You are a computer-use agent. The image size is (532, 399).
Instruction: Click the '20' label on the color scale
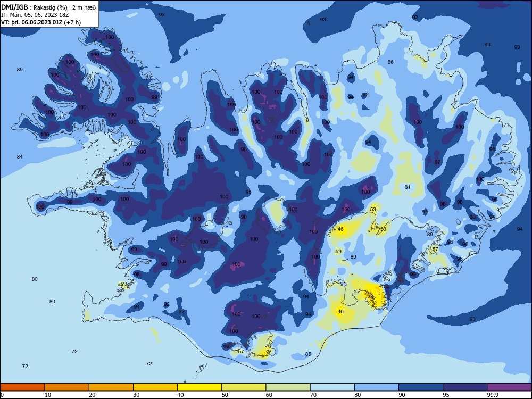click(x=92, y=395)
